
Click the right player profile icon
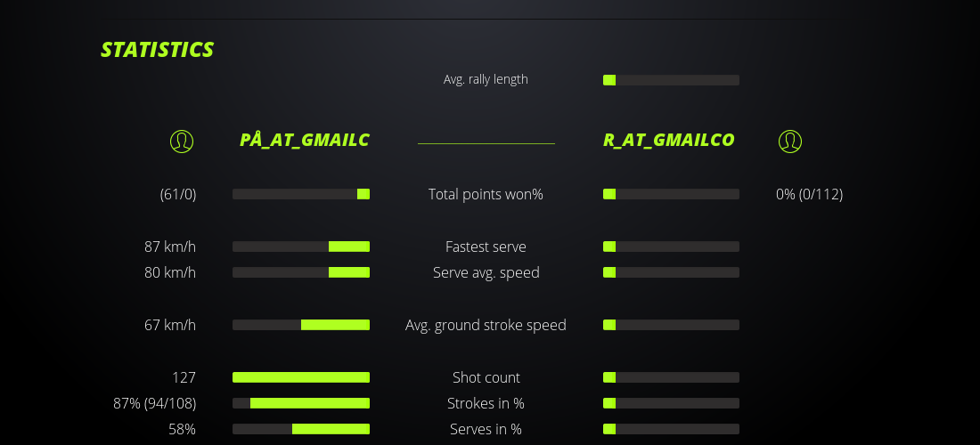pos(789,141)
